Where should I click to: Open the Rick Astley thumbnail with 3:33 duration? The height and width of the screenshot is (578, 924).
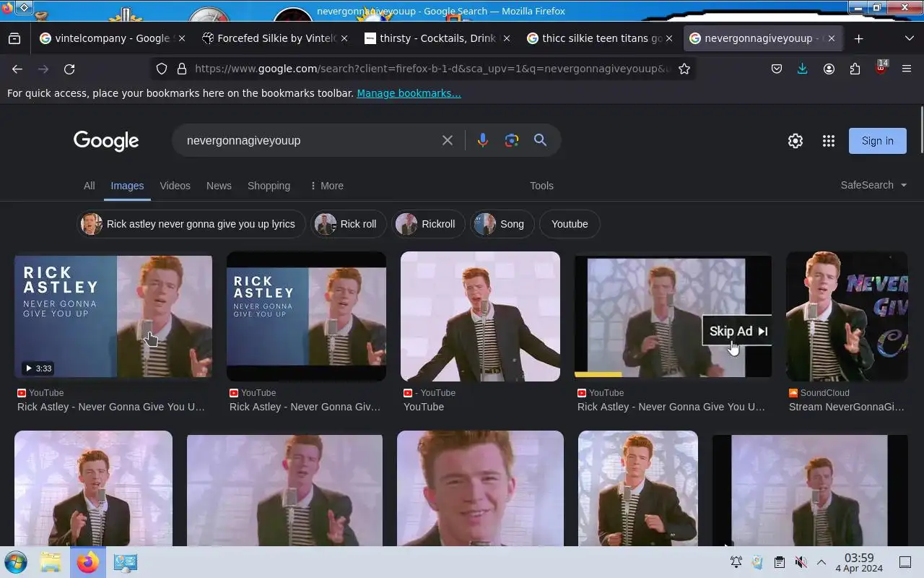pos(113,316)
